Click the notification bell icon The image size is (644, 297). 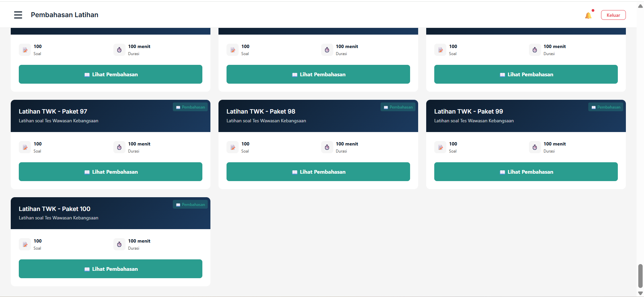(x=588, y=15)
